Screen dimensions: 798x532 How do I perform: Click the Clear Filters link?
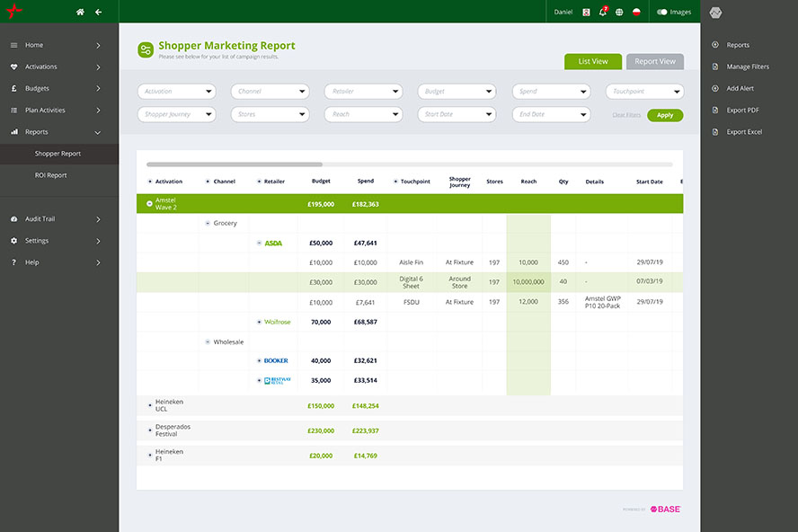pos(626,115)
